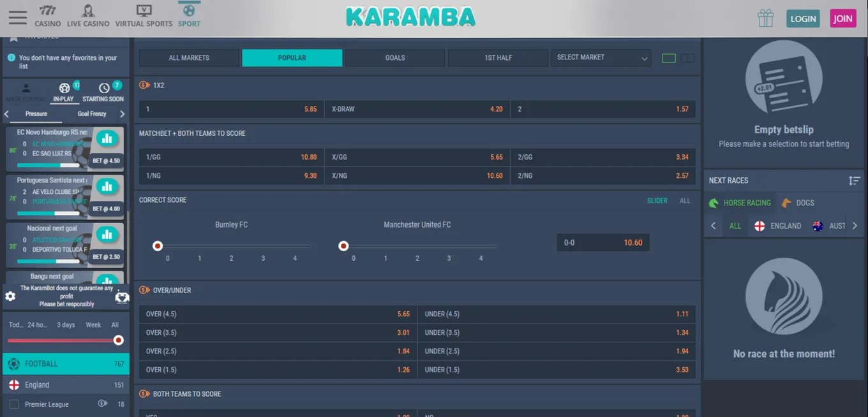Click the favorites info icon
868x417 pixels.
pos(11,57)
